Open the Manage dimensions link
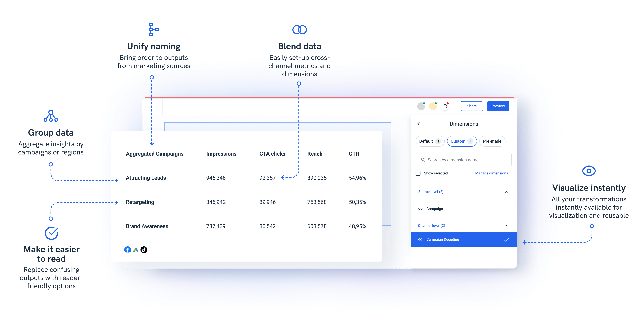Screen dimensions: 644x312 (x=491, y=173)
